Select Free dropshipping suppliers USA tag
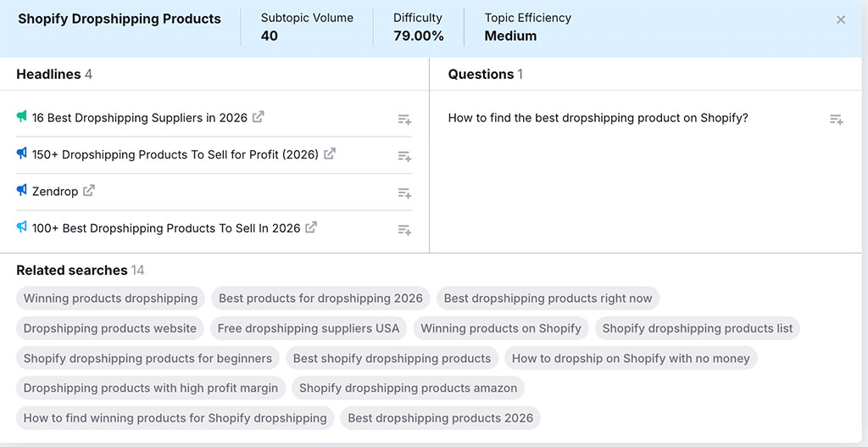Image resolution: width=868 pixels, height=447 pixels. pos(309,328)
